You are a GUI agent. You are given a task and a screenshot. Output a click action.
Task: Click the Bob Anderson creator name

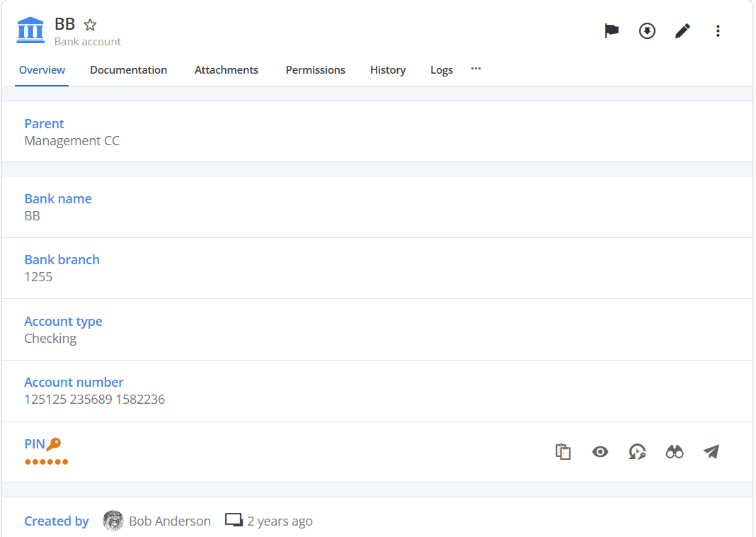(x=170, y=521)
